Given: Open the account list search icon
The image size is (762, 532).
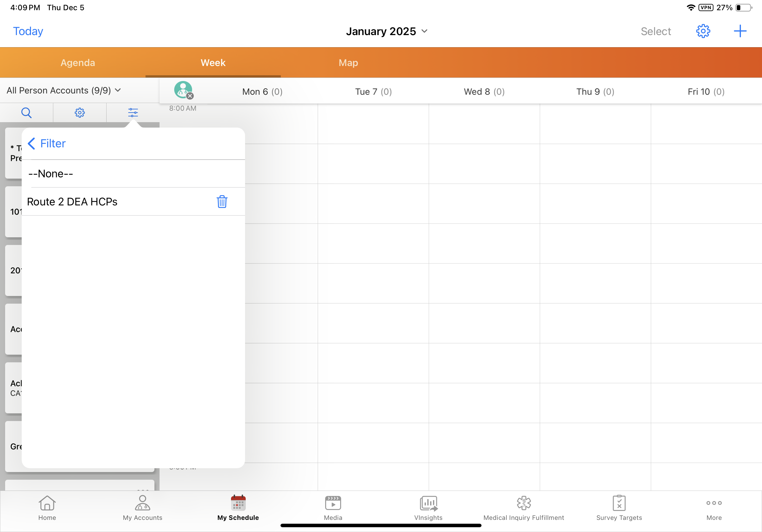Looking at the screenshot, I should (26, 113).
